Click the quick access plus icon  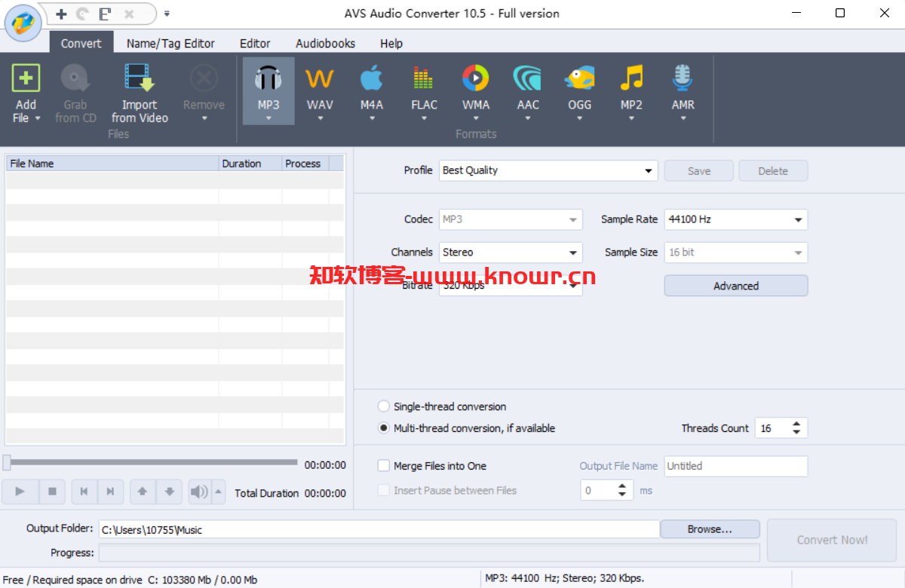[x=62, y=14]
